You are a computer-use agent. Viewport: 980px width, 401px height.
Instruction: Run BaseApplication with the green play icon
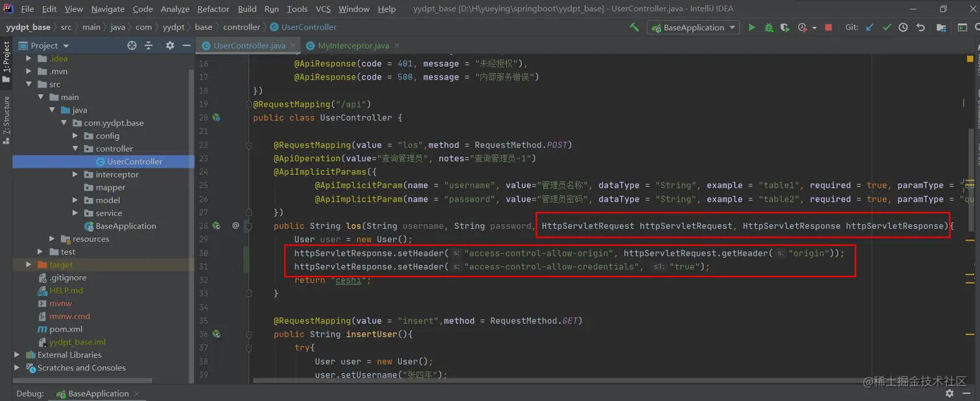click(x=752, y=27)
